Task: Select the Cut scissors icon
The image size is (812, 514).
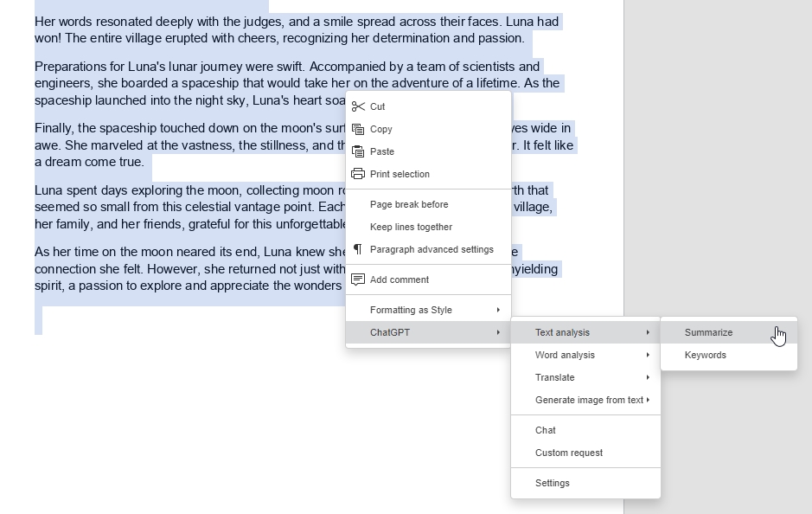Action: [359, 106]
